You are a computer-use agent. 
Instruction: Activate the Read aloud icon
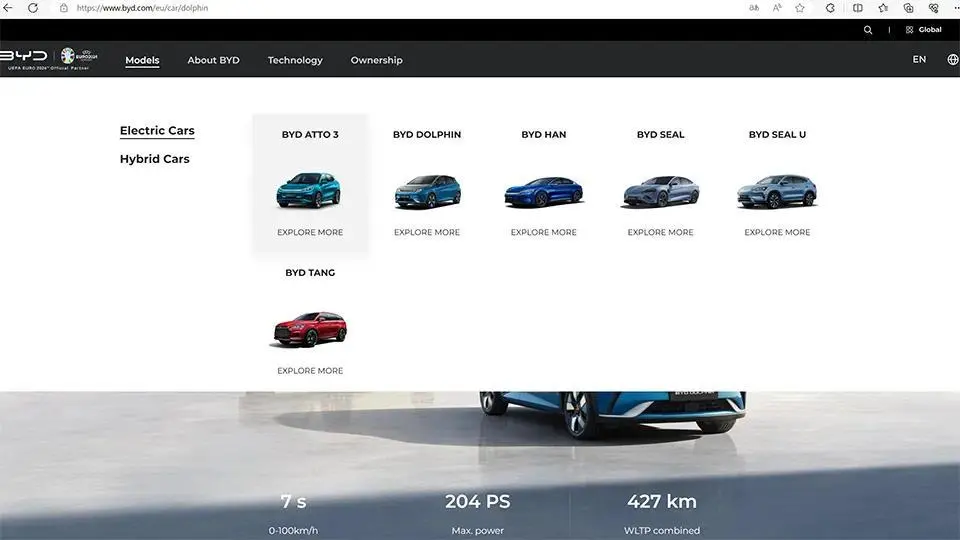pos(777,8)
